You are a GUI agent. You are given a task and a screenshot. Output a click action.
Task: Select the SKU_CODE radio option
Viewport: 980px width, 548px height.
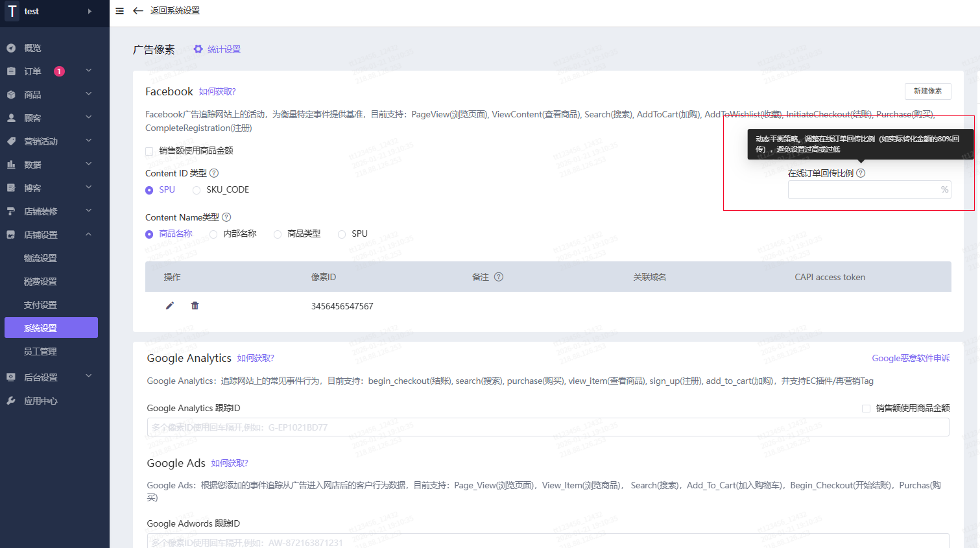tap(197, 189)
